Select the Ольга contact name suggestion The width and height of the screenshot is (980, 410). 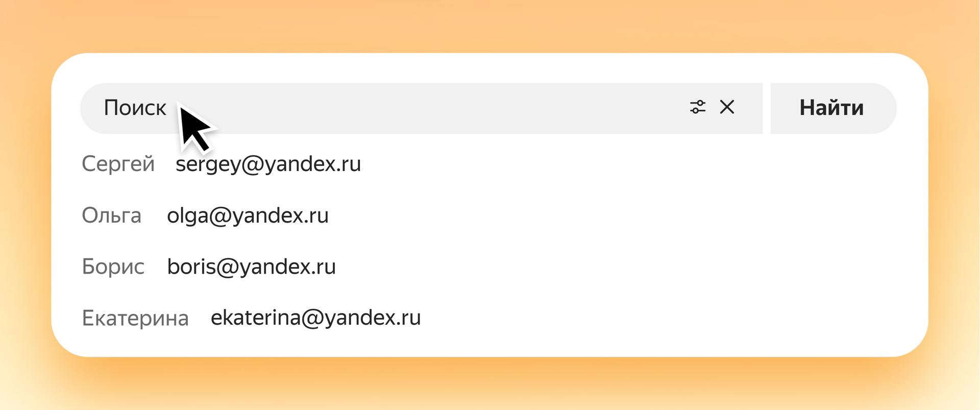(111, 215)
